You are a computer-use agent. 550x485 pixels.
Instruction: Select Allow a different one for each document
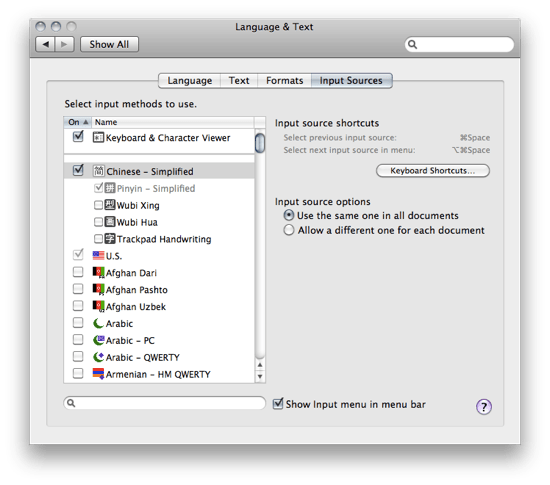(x=289, y=230)
